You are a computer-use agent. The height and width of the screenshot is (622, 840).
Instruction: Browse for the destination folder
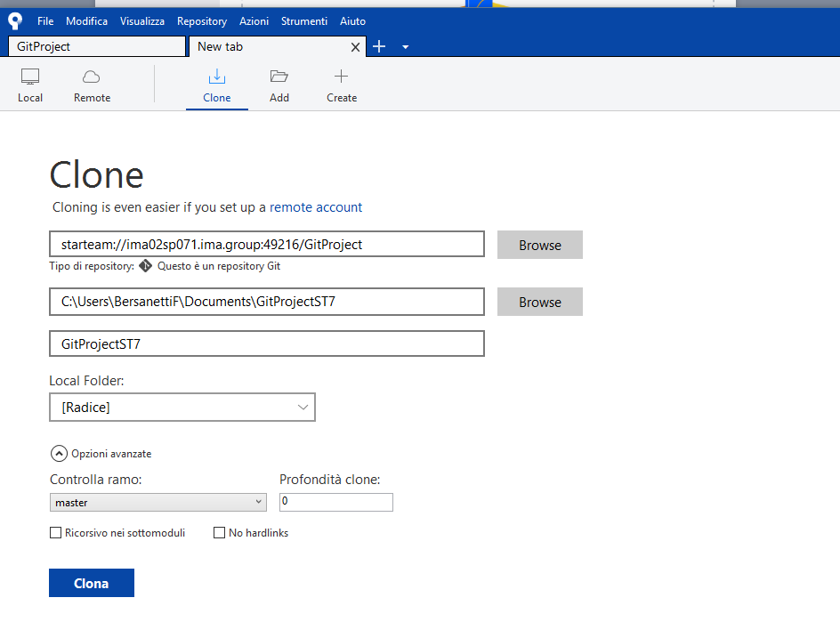540,302
